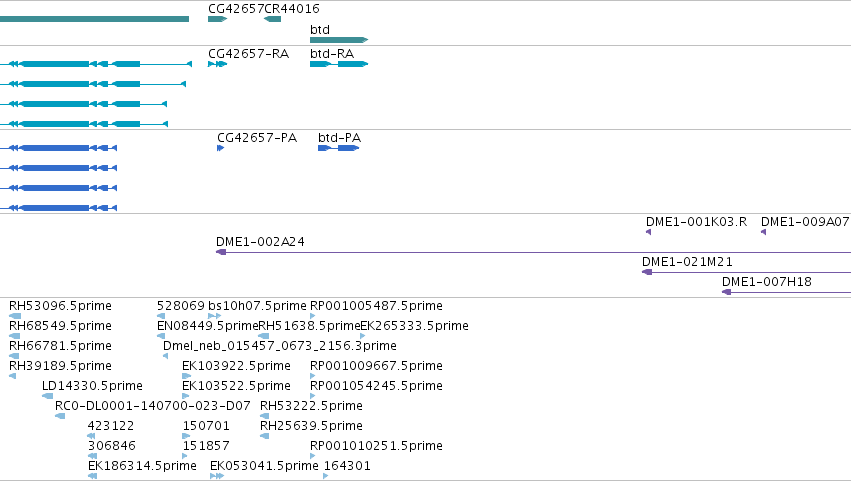Click the DME1-009A07 marker

[x=763, y=232]
